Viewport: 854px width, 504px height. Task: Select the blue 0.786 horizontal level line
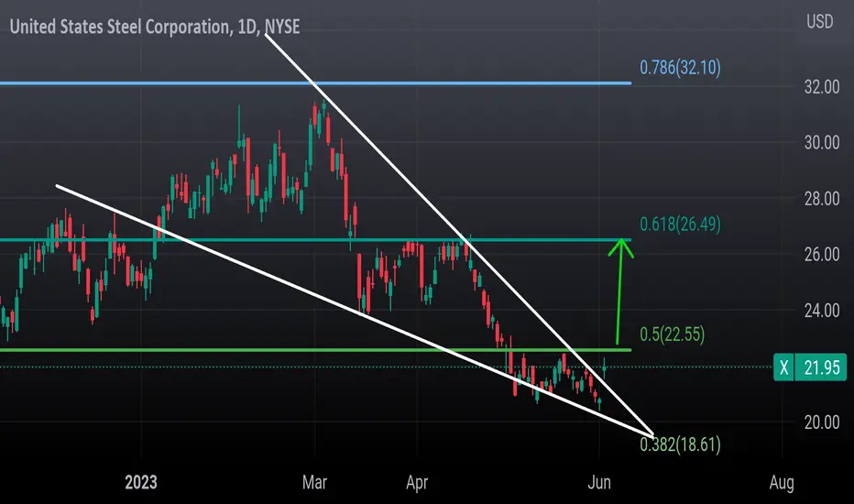pos(316,83)
